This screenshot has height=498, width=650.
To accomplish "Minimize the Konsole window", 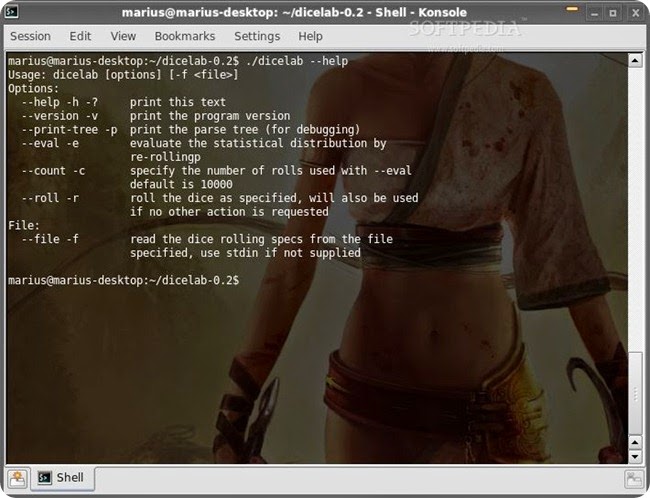I will tap(594, 13).
